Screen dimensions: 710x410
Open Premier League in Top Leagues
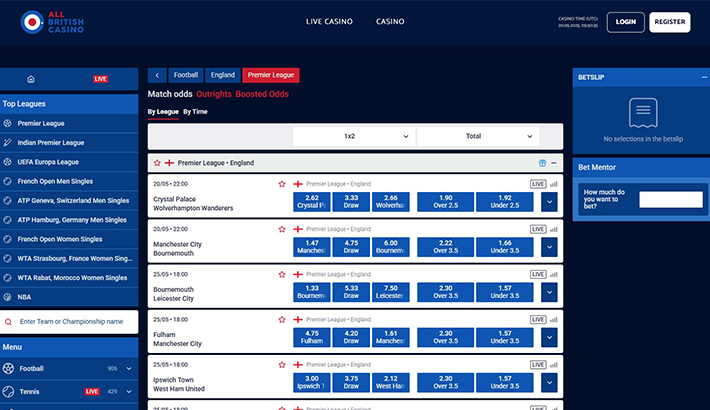point(69,123)
